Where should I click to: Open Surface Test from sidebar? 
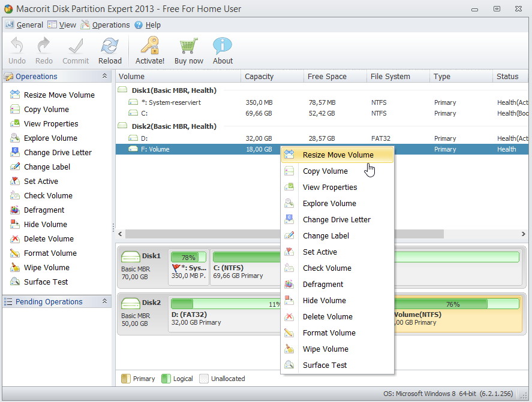(x=38, y=282)
